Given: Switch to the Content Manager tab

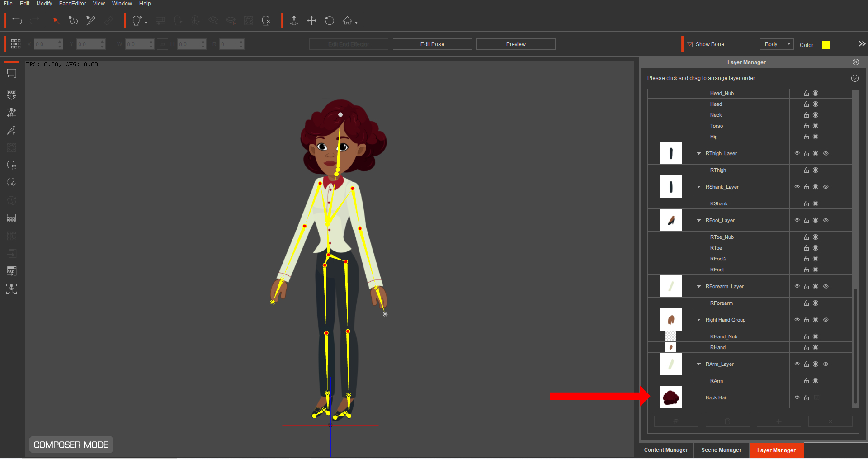Looking at the screenshot, I should pos(666,450).
